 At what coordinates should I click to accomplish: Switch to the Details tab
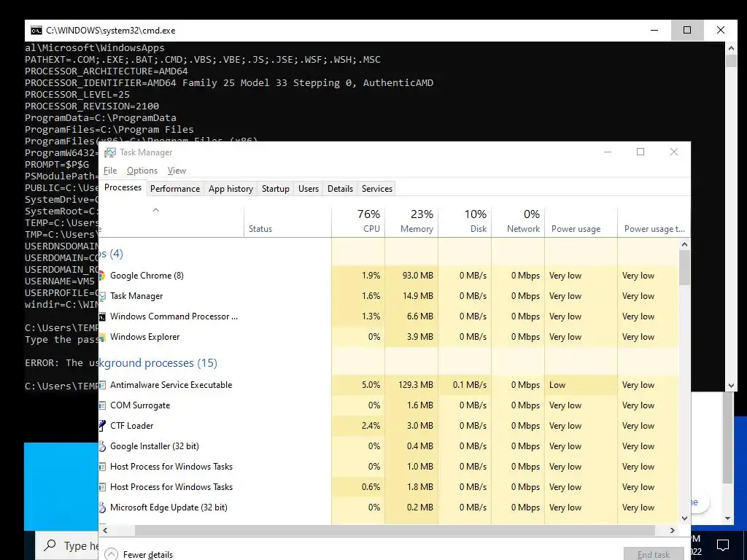pyautogui.click(x=340, y=189)
